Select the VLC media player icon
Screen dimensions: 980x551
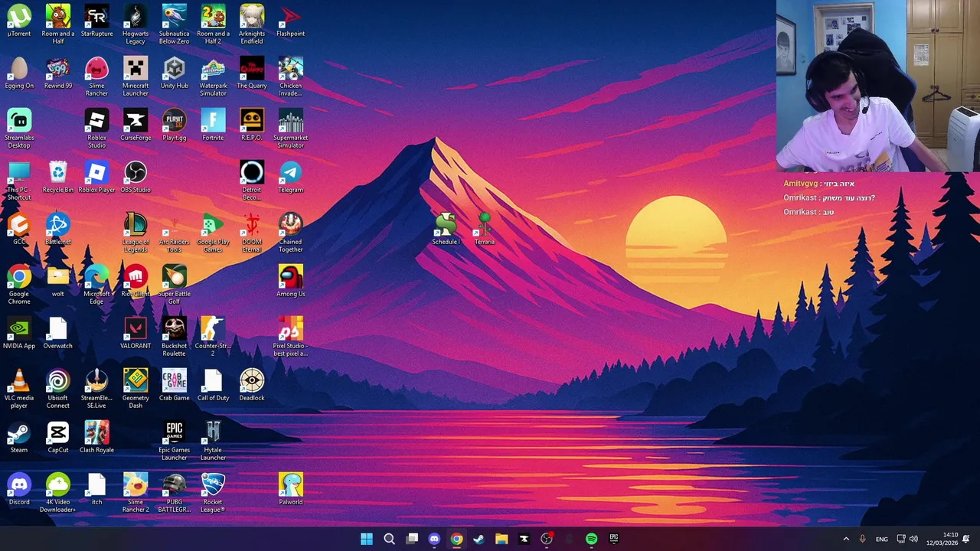[19, 389]
